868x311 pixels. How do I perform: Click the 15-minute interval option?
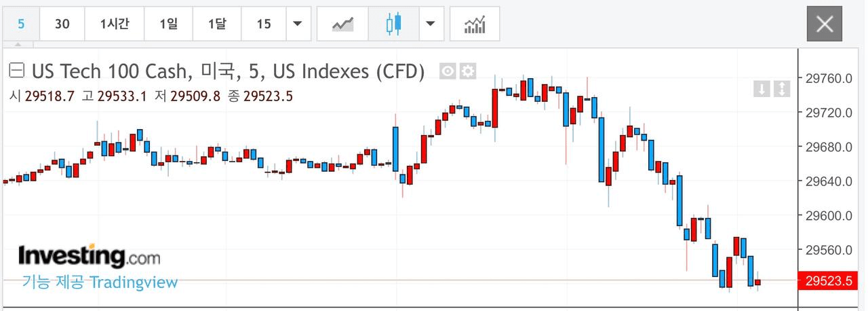pos(264,24)
